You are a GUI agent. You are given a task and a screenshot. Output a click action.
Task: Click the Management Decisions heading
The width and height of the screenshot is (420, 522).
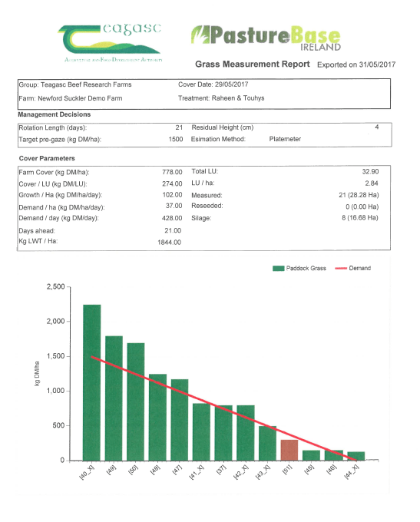[x=55, y=114]
